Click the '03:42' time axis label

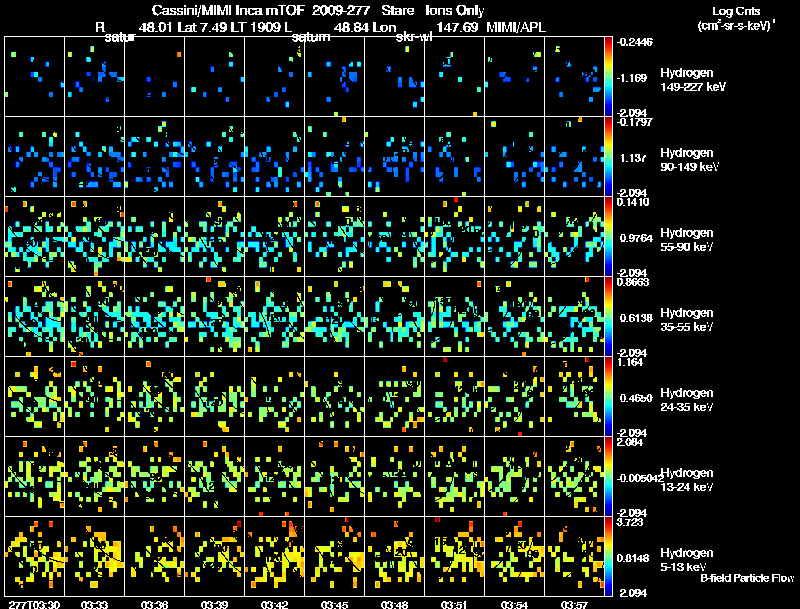274,604
